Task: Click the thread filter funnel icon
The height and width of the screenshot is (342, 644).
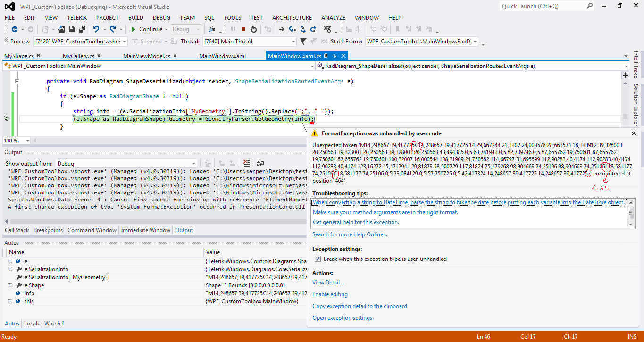Action: tap(303, 42)
